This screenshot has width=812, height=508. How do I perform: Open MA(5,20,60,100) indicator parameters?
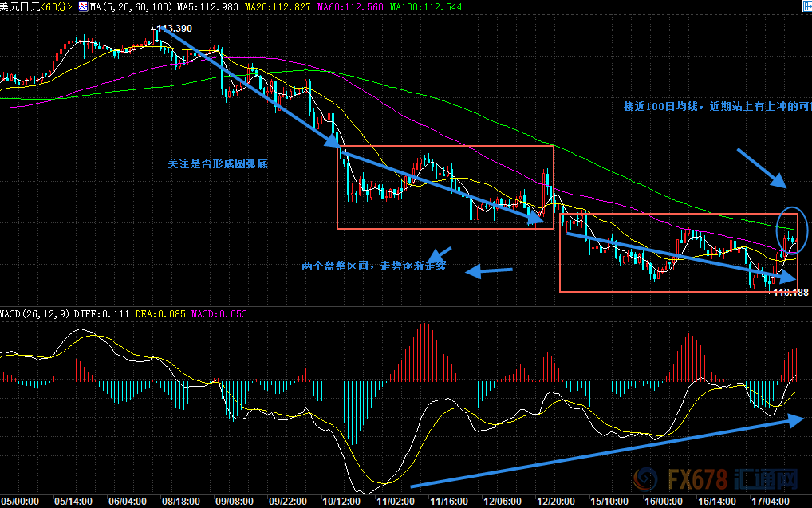129,6
